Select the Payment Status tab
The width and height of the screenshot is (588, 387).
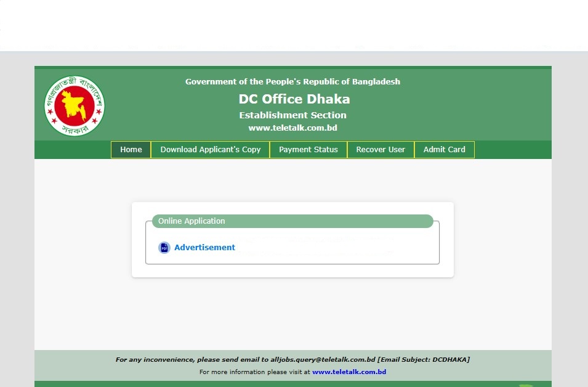pyautogui.click(x=308, y=150)
